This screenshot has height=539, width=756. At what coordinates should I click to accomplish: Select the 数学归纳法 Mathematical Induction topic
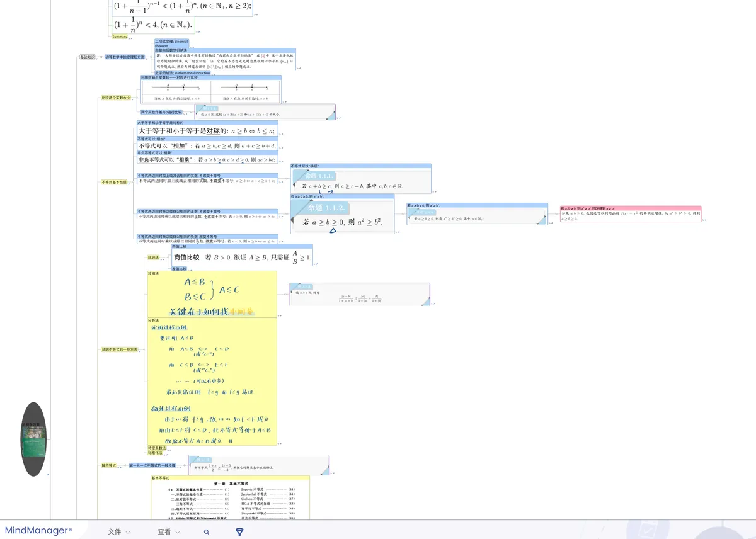click(183, 73)
